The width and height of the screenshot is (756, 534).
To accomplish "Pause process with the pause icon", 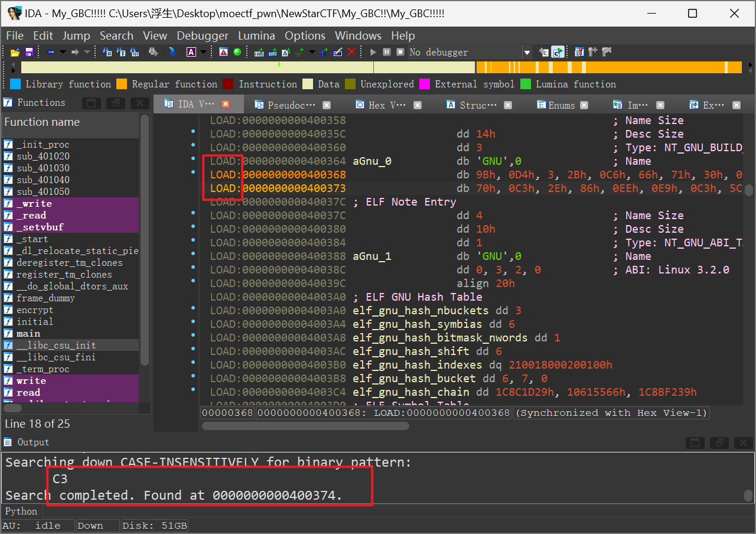I will 387,52.
